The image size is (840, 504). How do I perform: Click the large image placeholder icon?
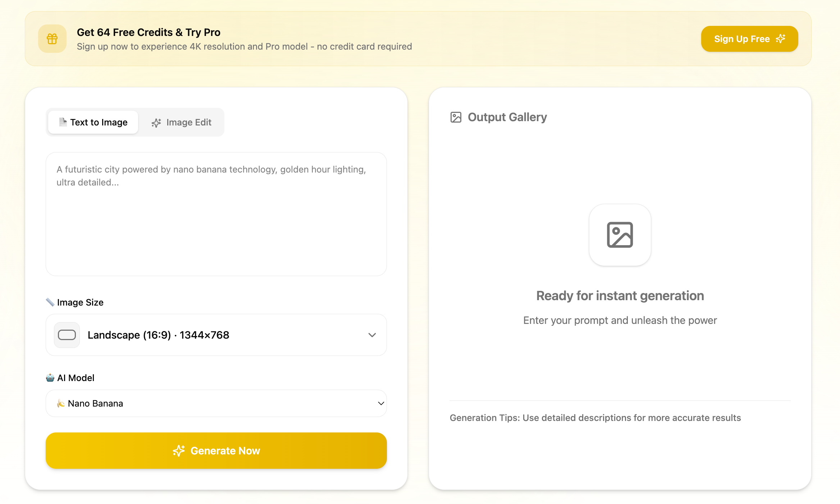620,235
